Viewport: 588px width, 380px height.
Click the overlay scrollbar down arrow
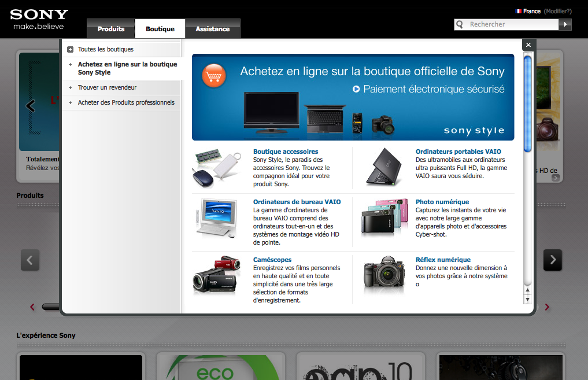528,300
